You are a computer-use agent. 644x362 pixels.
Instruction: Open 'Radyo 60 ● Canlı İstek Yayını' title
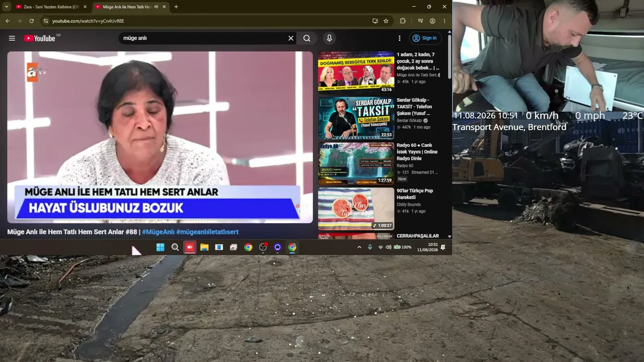point(417,152)
